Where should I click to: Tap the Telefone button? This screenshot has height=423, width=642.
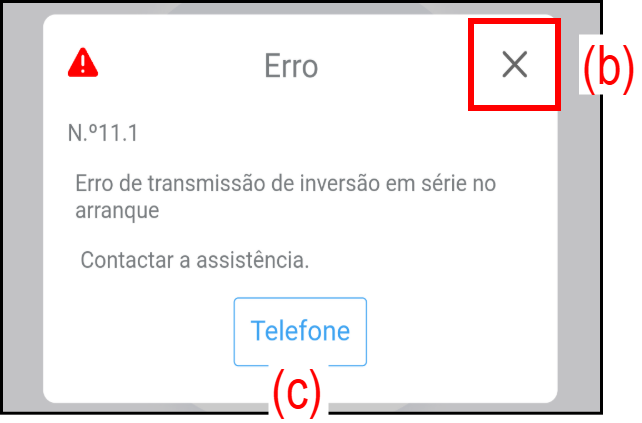(x=300, y=331)
